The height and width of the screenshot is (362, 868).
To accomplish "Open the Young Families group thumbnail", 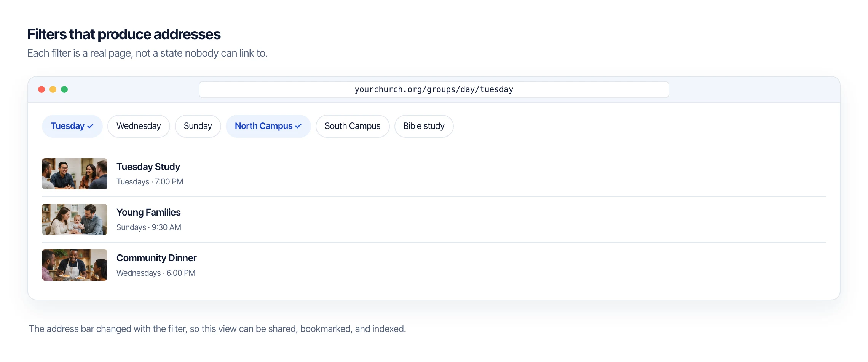I will 75,219.
